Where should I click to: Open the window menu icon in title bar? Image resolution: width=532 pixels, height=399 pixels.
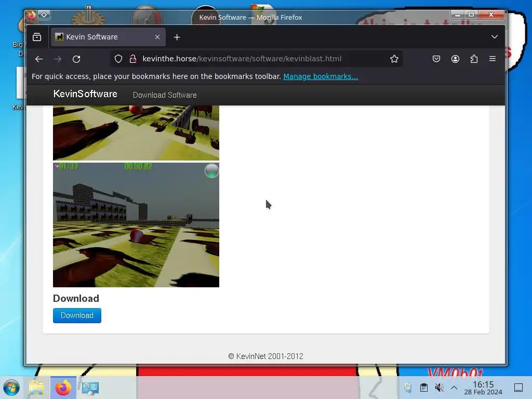coord(32,15)
